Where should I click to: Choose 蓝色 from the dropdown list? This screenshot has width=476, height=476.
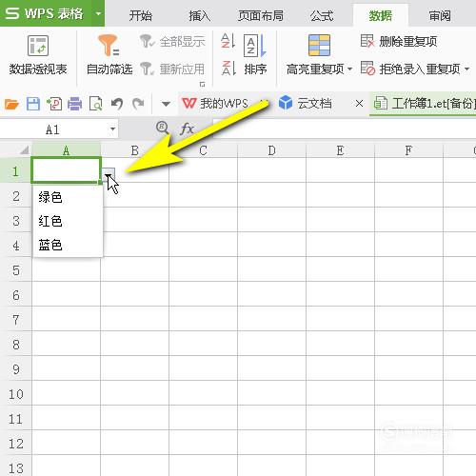pyautogui.click(x=68, y=245)
